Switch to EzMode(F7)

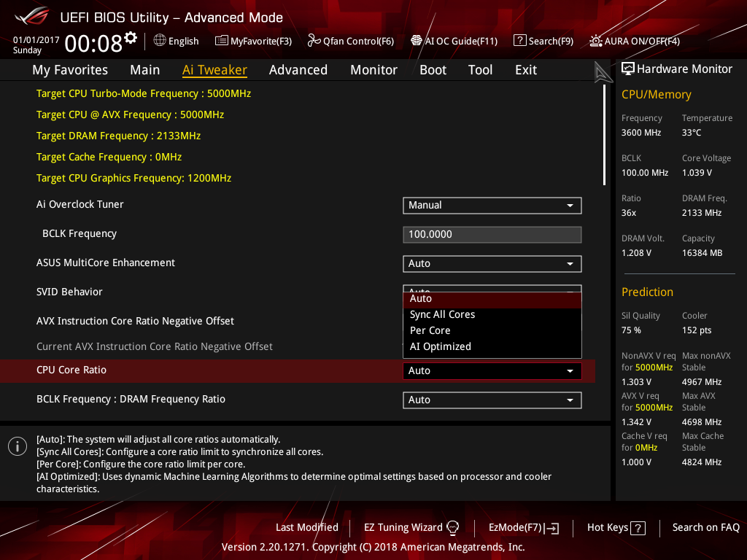(524, 528)
